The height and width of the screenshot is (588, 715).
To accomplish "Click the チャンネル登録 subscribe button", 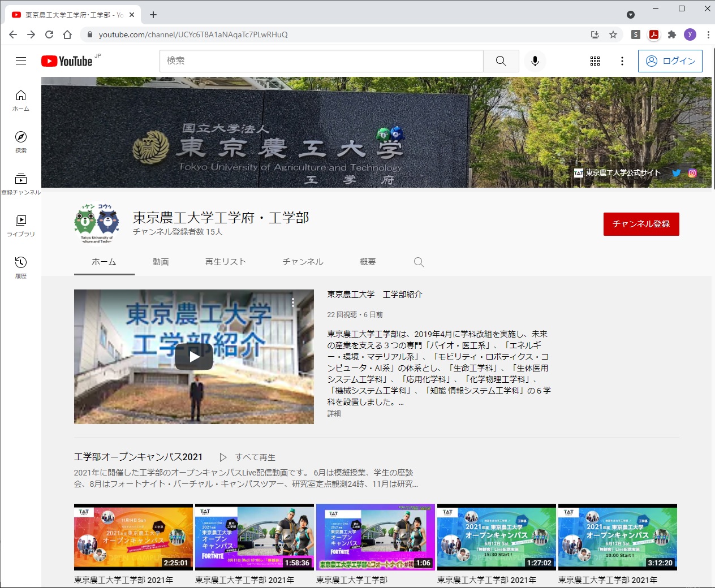I will point(641,224).
